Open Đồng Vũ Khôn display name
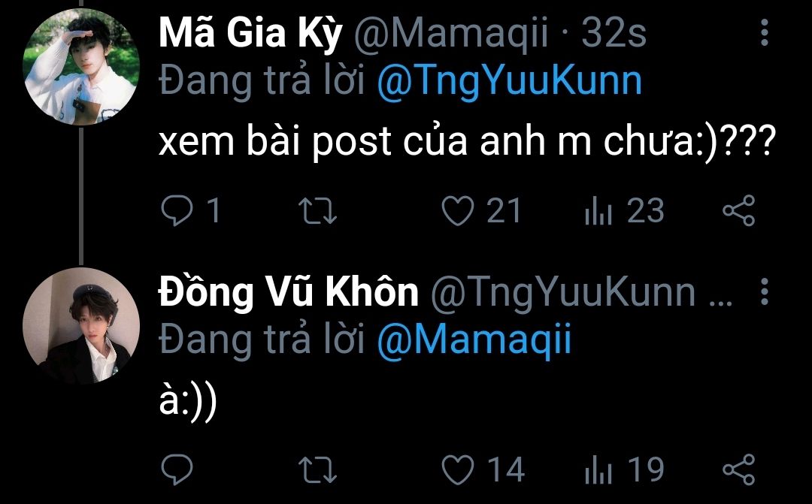 click(288, 293)
